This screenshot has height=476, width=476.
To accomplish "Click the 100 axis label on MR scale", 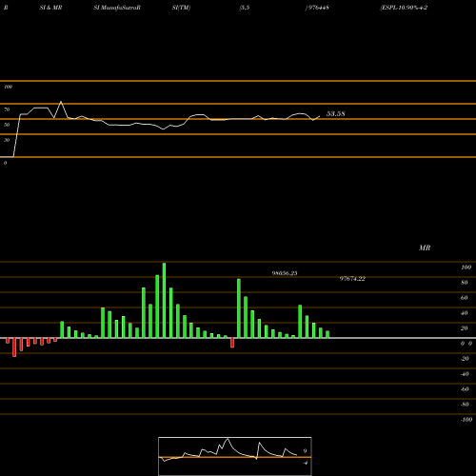I will 466,268.
